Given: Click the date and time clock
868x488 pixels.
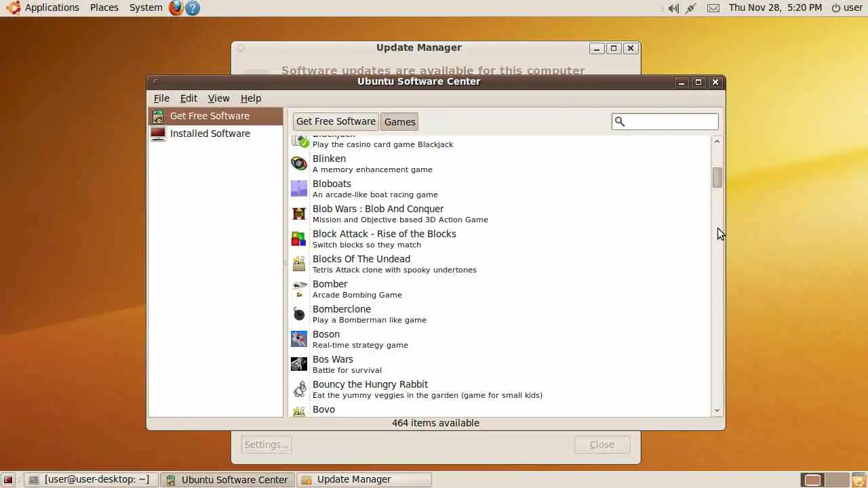Looking at the screenshot, I should click(x=775, y=7).
